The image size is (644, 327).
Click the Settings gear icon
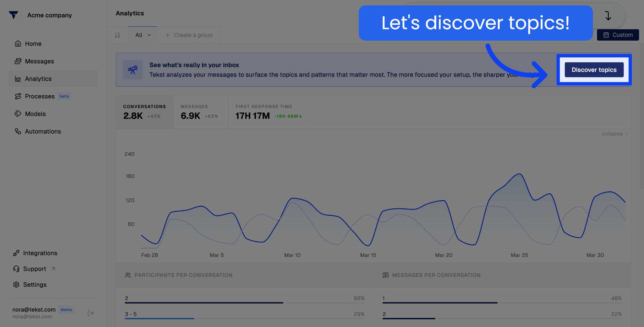tap(16, 285)
